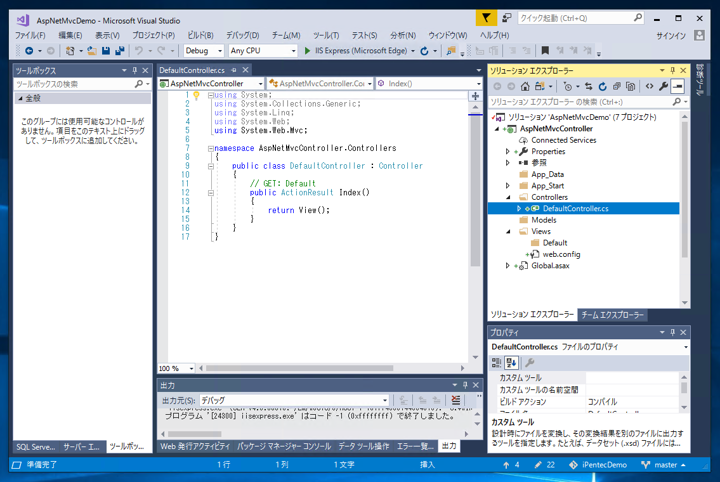This screenshot has height=482, width=720.
Task: Click the Clear All icon in Output panel
Action: point(456,400)
